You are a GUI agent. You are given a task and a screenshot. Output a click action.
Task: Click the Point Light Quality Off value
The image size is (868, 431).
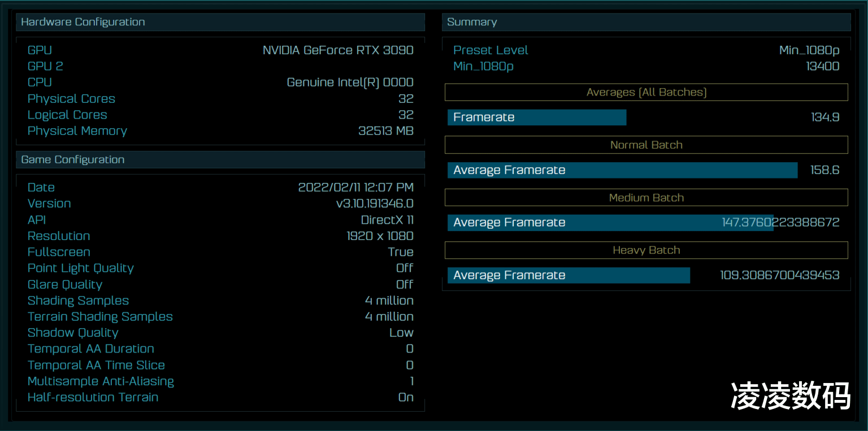click(x=405, y=268)
